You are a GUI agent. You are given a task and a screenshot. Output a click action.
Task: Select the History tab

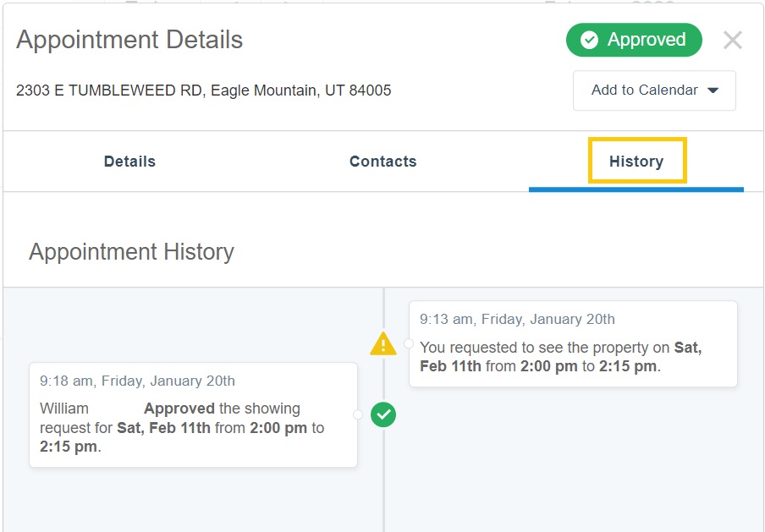[636, 162]
